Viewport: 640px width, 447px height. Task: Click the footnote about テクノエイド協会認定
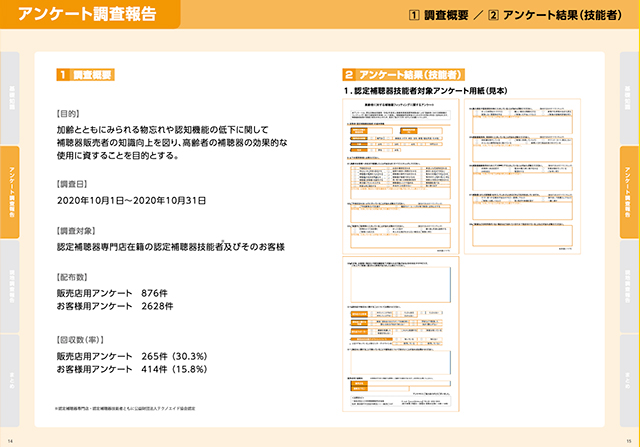pyautogui.click(x=125, y=408)
